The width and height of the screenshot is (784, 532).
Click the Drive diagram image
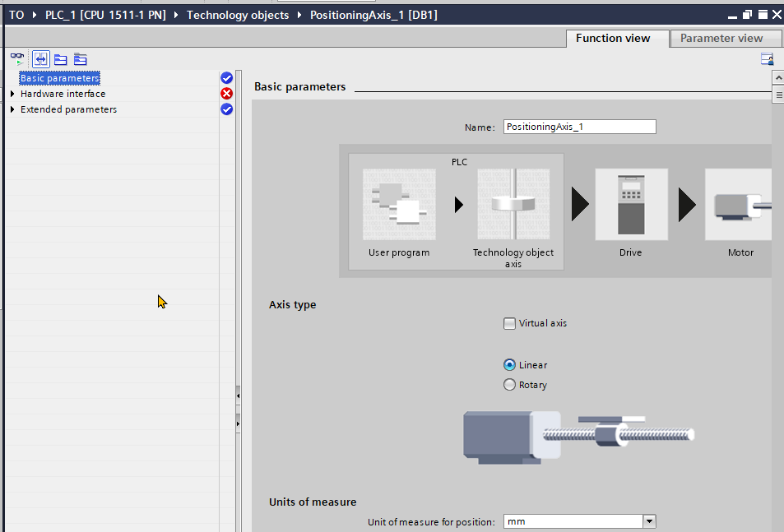631,204
